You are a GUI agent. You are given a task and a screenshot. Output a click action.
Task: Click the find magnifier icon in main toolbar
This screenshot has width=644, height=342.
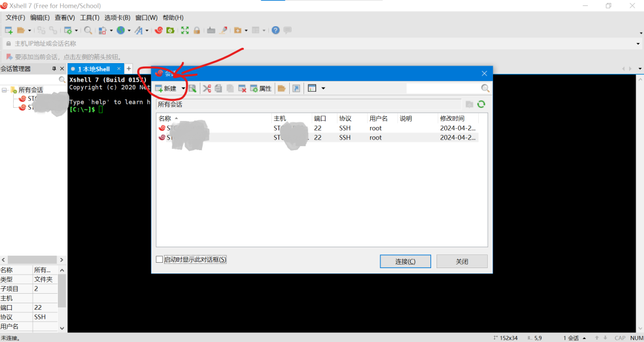(x=88, y=30)
